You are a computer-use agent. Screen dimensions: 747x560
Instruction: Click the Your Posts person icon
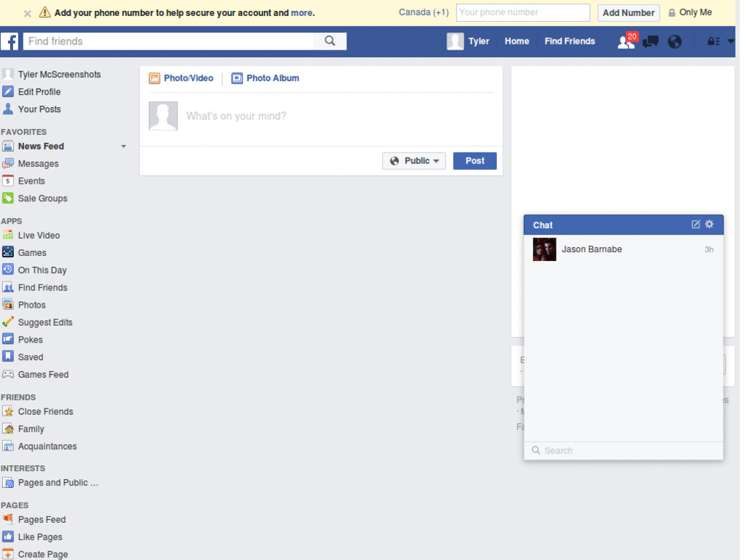(7, 109)
